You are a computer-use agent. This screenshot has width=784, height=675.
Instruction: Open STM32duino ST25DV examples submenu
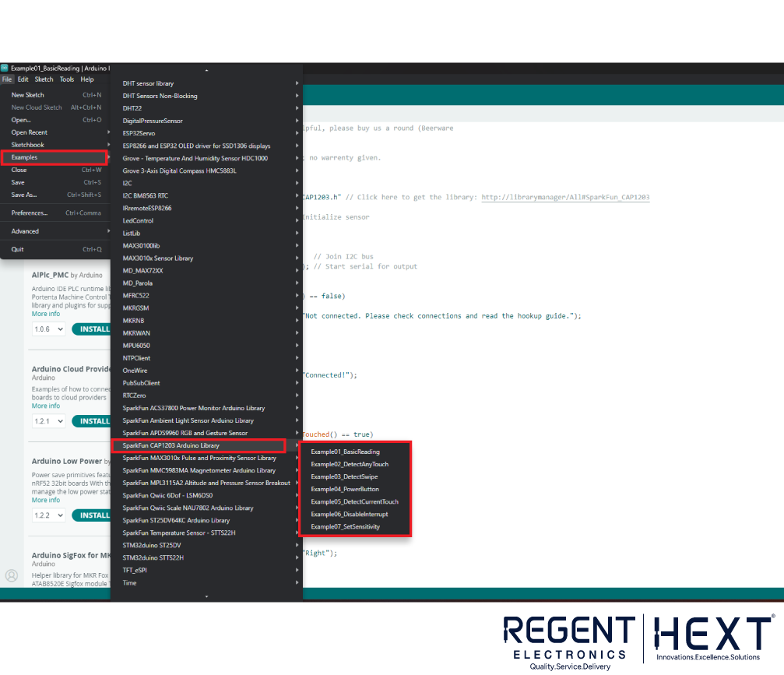pos(206,546)
